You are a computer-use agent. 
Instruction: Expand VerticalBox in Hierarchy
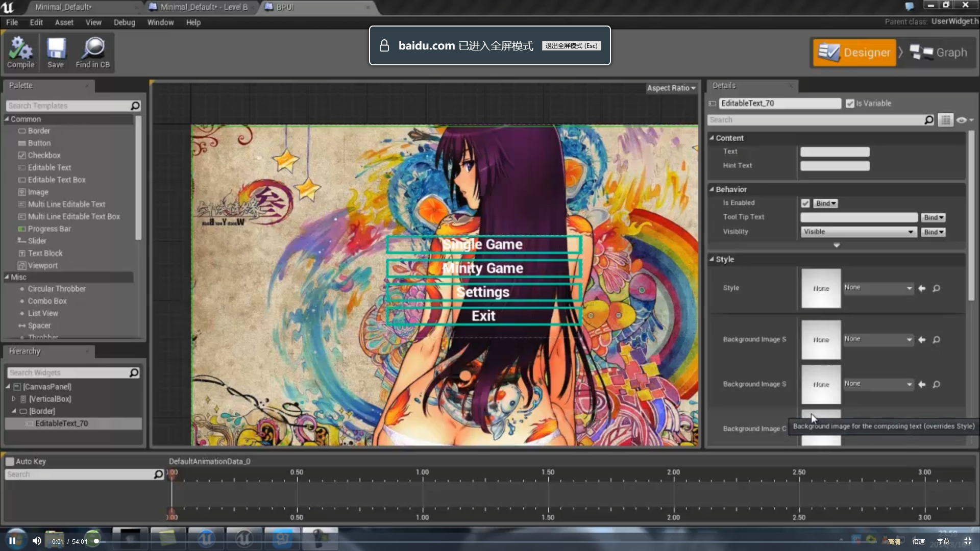[x=14, y=399]
